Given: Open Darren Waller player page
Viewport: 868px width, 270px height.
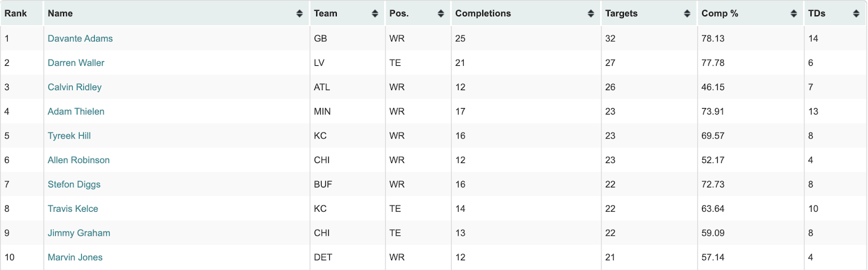Looking at the screenshot, I should tap(76, 63).
